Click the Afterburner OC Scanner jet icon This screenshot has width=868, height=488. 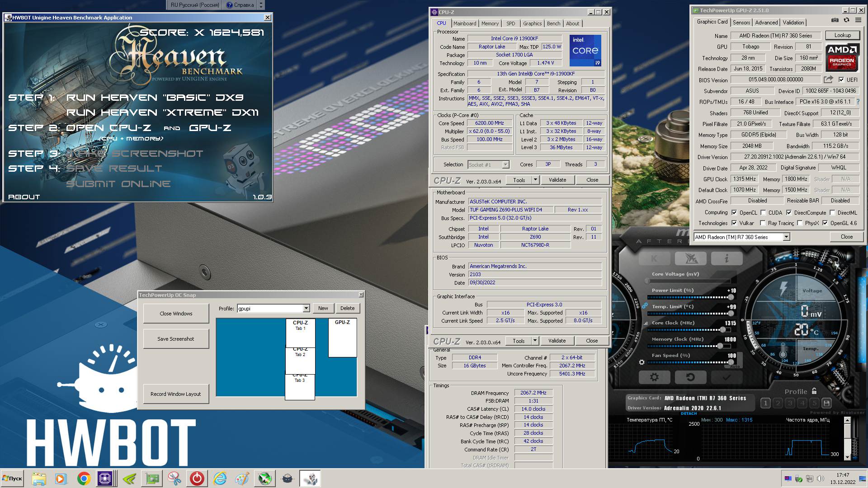[690, 258]
